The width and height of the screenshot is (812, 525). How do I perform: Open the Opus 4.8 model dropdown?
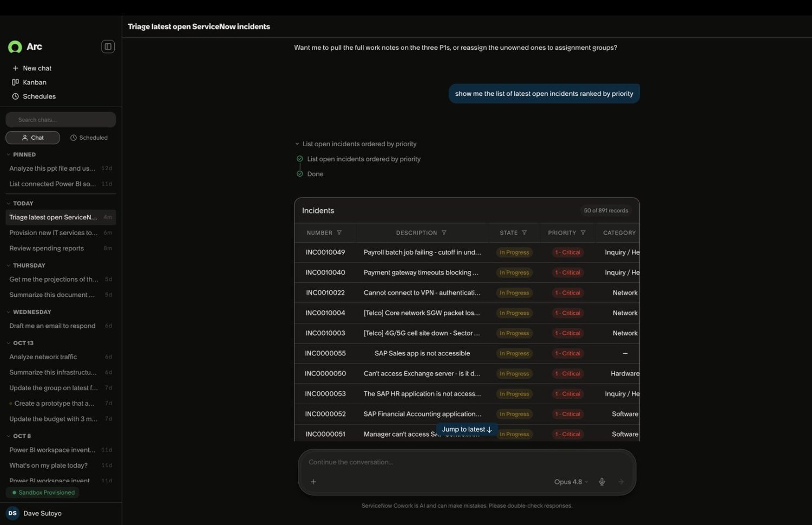point(571,482)
